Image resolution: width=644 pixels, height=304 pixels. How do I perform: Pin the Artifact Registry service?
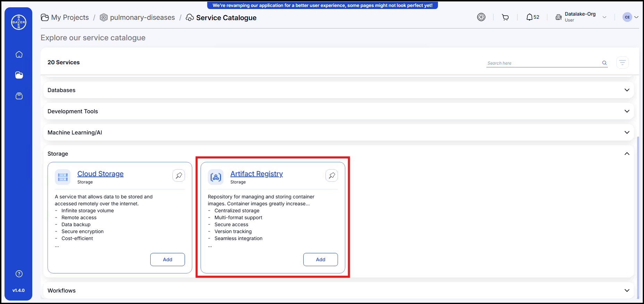[332, 175]
